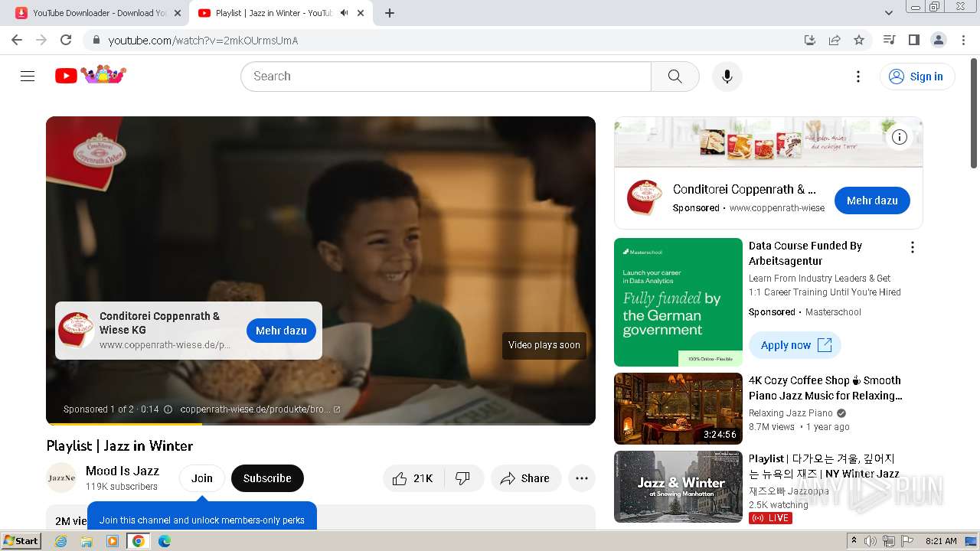Click the search magnifier button
980x551 pixels.
pyautogui.click(x=675, y=77)
